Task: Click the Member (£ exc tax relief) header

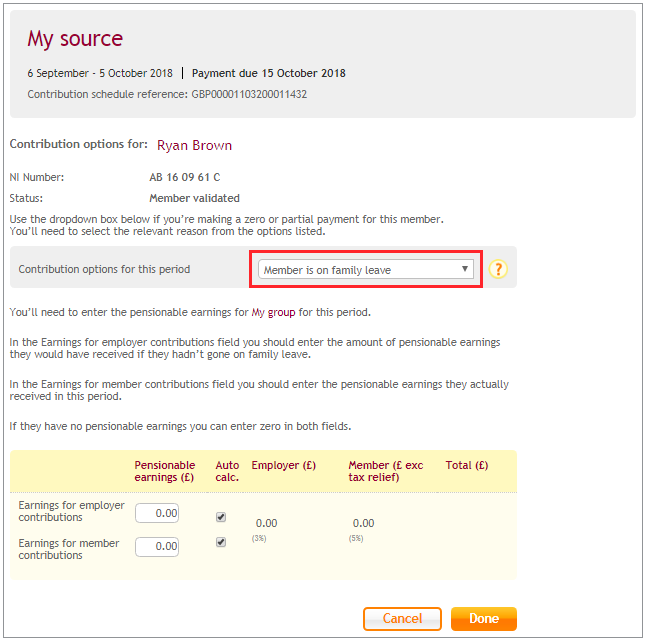Action: 386,471
